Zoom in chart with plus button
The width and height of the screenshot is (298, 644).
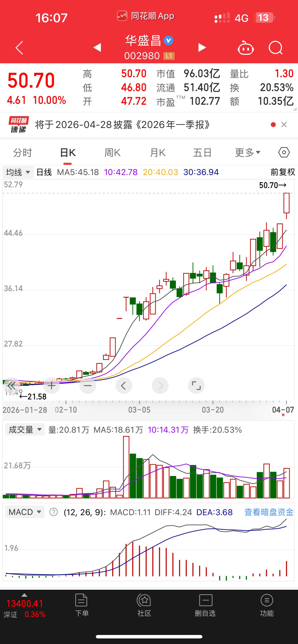point(52,386)
